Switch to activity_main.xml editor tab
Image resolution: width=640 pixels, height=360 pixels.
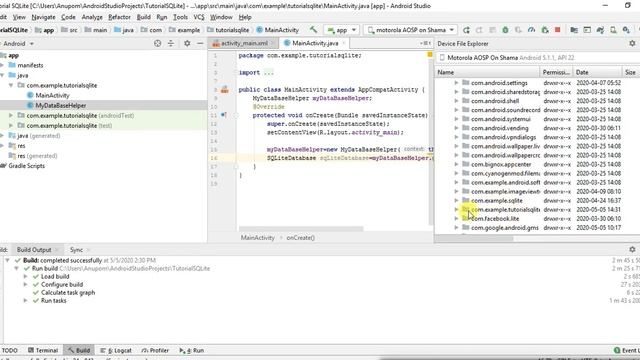(x=244, y=43)
